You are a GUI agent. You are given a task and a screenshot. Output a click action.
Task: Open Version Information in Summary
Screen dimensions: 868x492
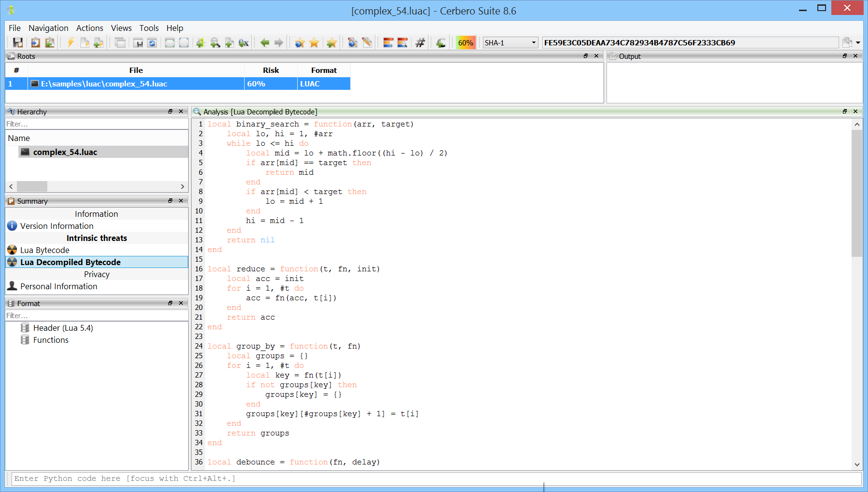pyautogui.click(x=56, y=226)
